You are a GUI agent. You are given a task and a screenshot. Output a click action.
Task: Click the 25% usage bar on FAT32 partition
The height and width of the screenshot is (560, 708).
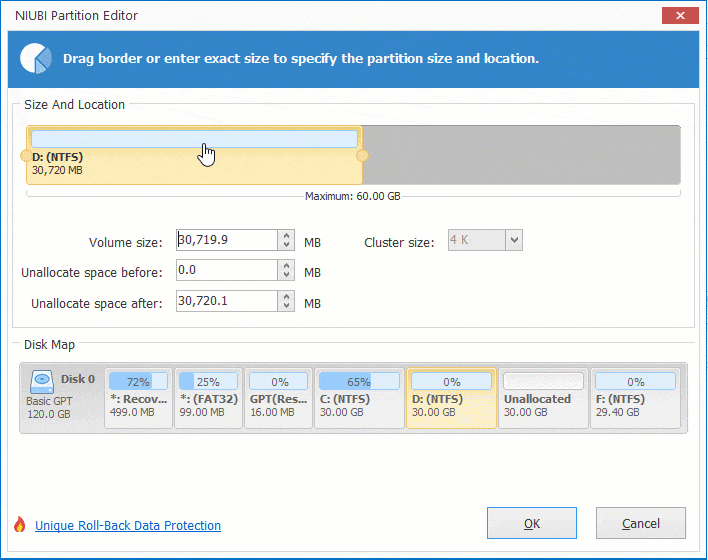click(x=208, y=382)
